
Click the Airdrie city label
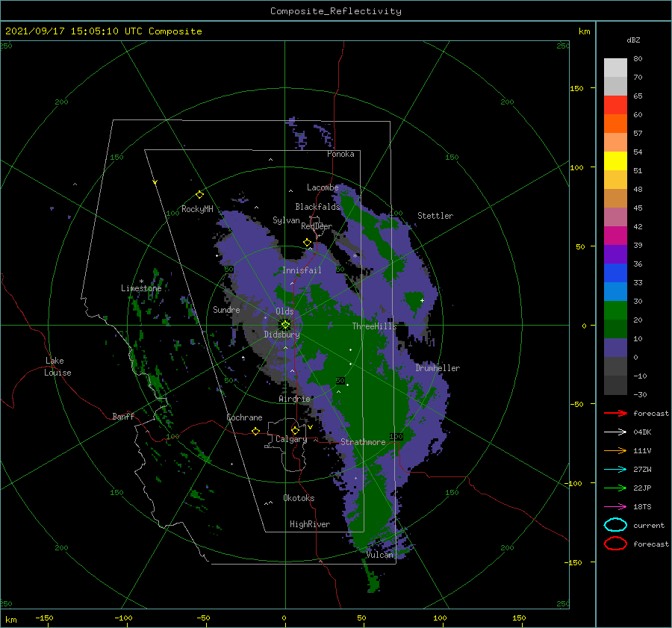pos(294,399)
